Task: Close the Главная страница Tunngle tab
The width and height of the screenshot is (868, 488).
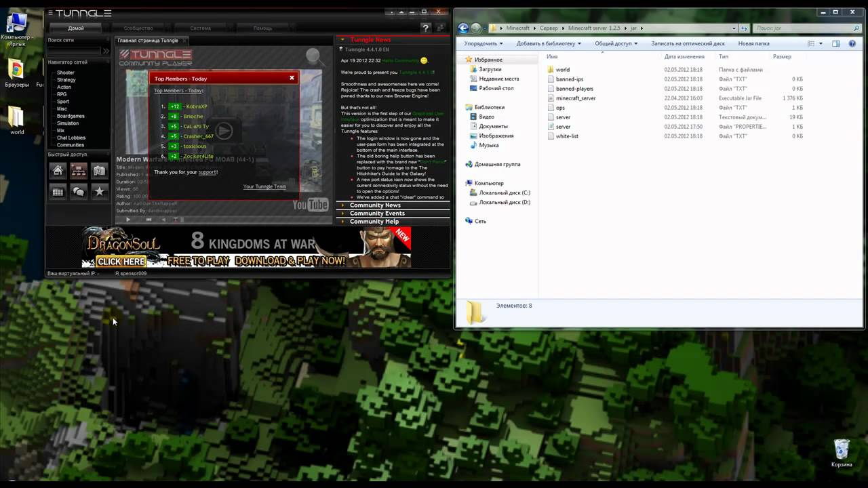Action: [185, 41]
